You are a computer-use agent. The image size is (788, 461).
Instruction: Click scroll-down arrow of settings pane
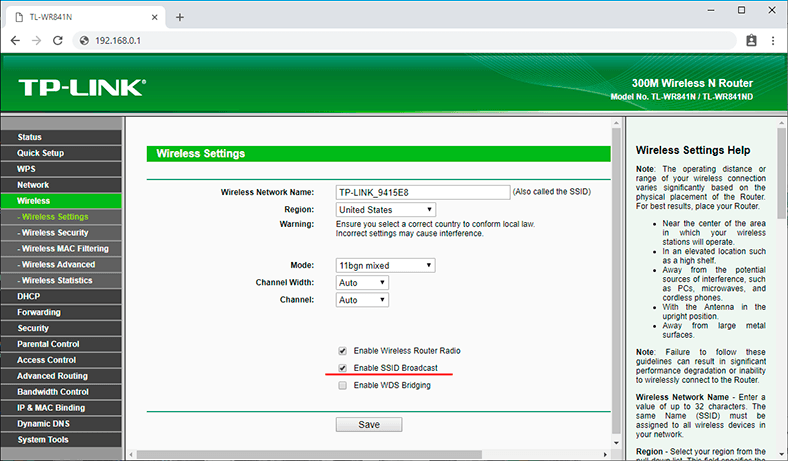(x=616, y=443)
